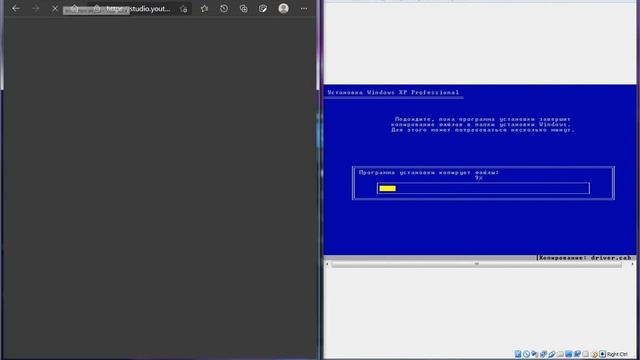This screenshot has width=640, height=360.
Task: Click the VM scrollbar left arrow
Action: [327, 264]
